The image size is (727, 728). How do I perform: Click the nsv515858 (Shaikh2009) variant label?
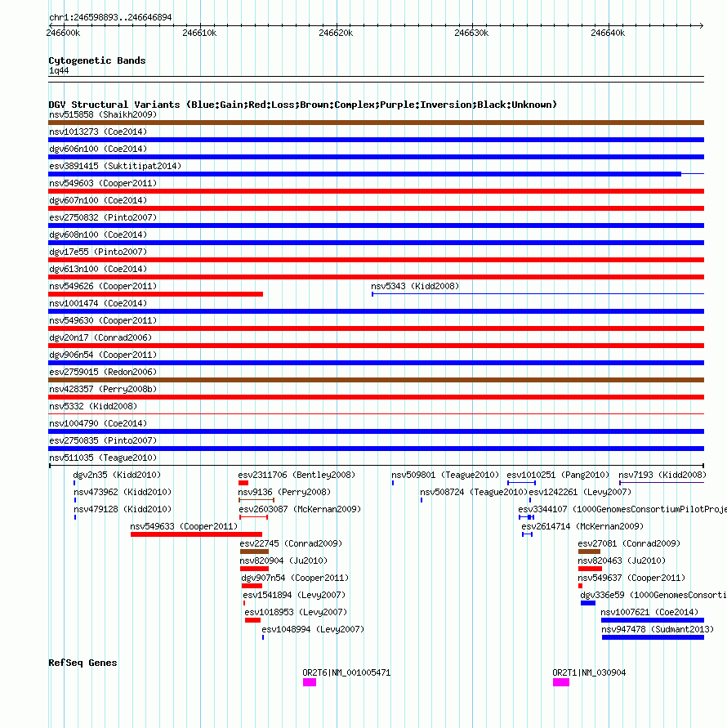point(103,114)
